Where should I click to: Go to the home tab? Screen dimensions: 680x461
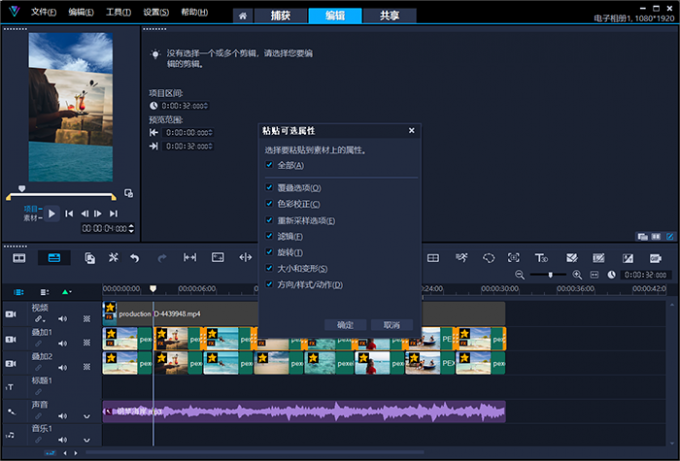243,16
